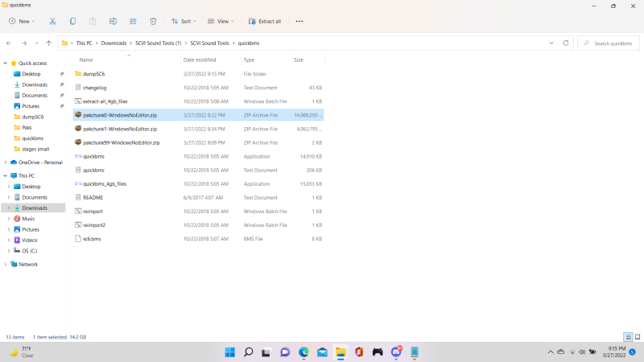This screenshot has height=362, width=644.
Task: Switch to Details view layout icon
Action: point(628,337)
